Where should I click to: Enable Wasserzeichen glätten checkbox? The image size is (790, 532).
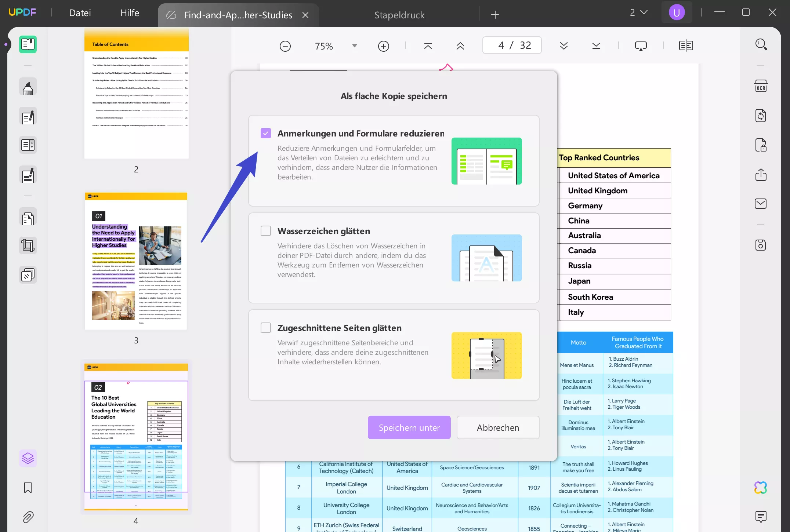[265, 231]
